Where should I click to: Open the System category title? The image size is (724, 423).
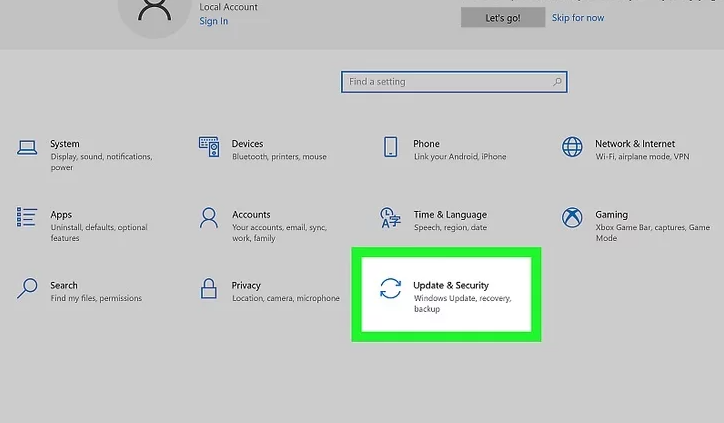click(65, 144)
